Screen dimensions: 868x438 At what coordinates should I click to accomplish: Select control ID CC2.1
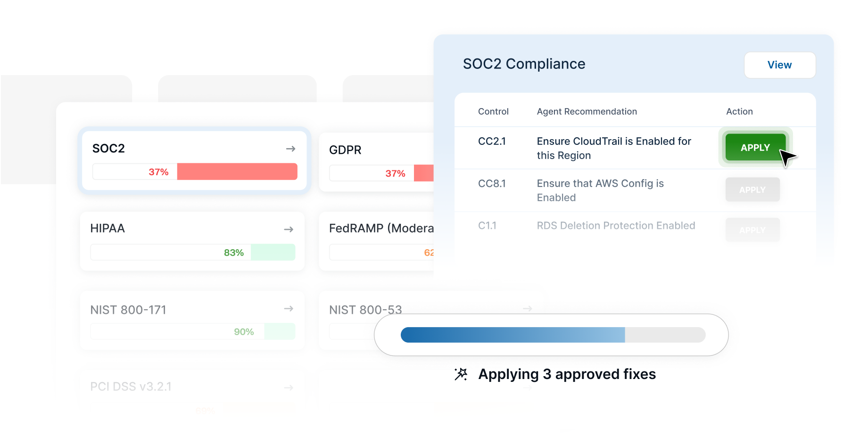(x=492, y=141)
